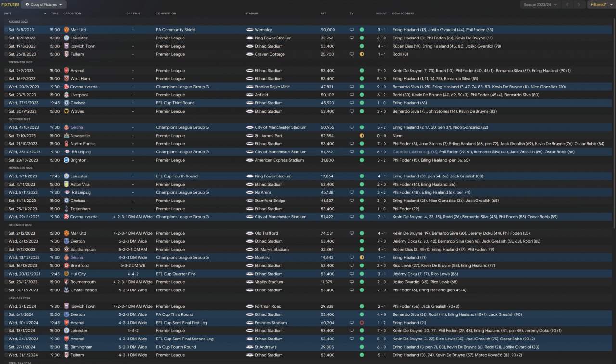The height and width of the screenshot is (364, 616).
Task: Tick the selector circle for Sat, 27/1/2024
Action: (6, 347)
